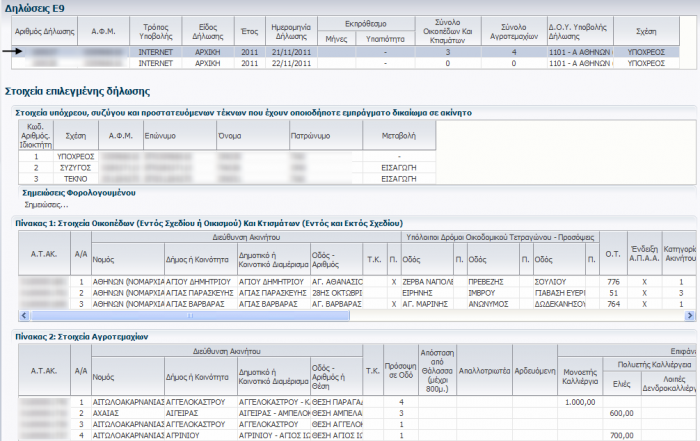700x441 pixels.
Task: Click the Ο.Τ. column header
Action: [612, 254]
